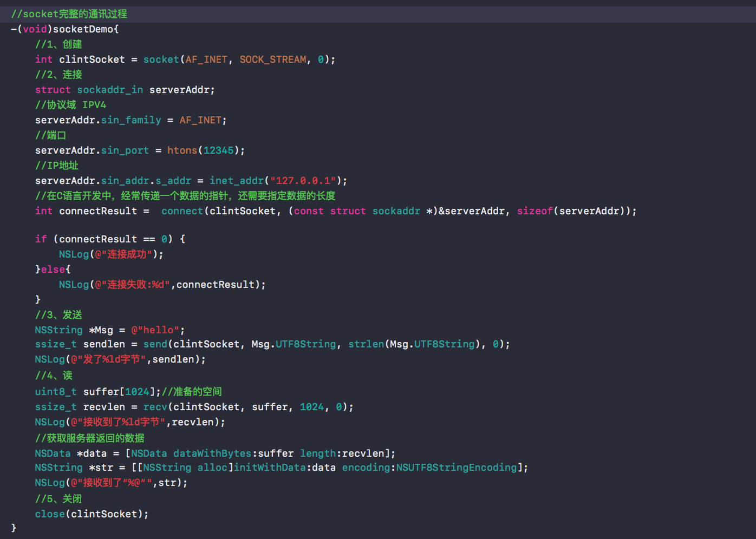Click the comment "//协议域 IPV4"
Image resolution: width=756 pixels, height=539 pixels.
point(70,105)
